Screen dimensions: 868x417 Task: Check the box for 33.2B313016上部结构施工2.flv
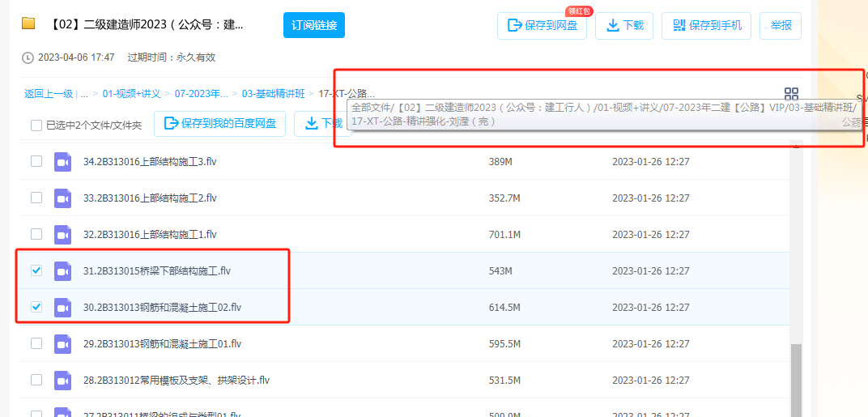[36, 198]
